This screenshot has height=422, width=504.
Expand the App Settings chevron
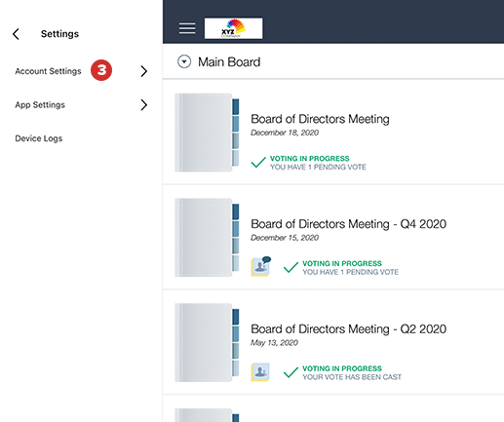(144, 105)
